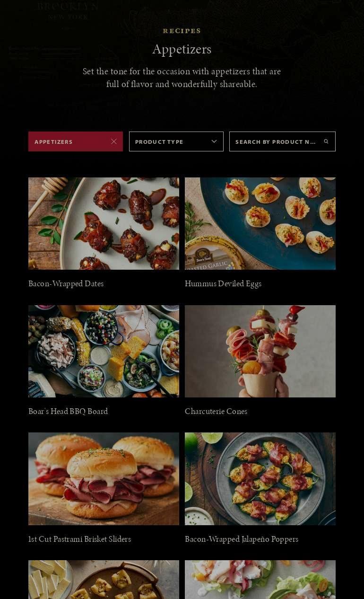Remove the Appetizers filter with the X icon
The height and width of the screenshot is (599, 364).
coord(114,141)
